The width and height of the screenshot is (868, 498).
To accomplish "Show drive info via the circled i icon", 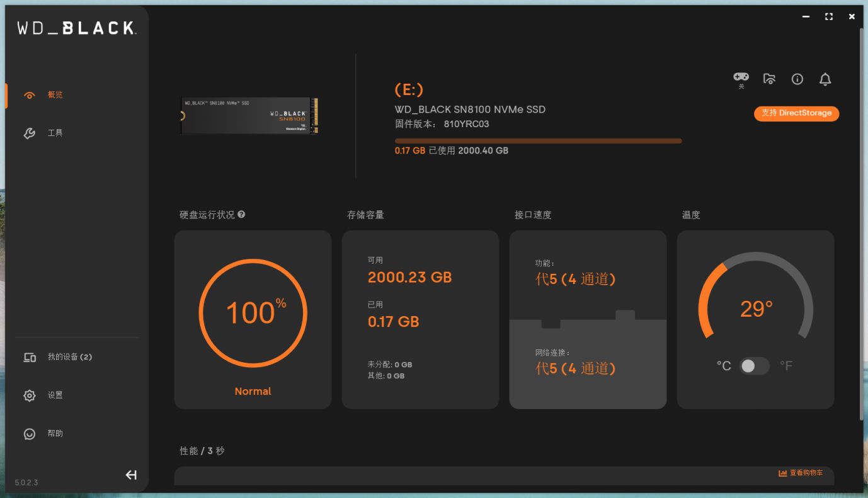I will [797, 79].
